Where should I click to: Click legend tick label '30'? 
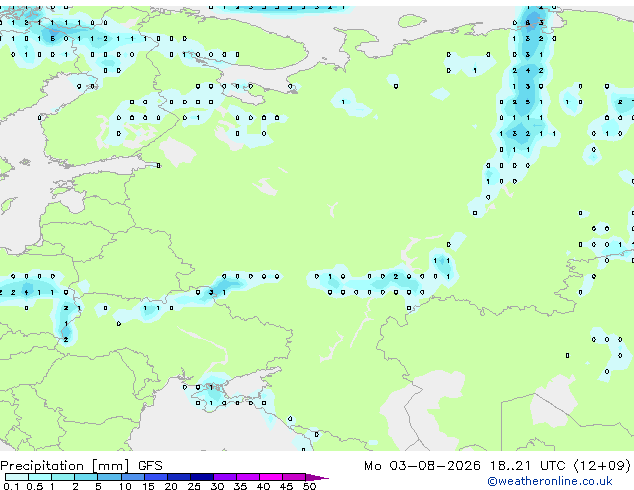[217, 486]
